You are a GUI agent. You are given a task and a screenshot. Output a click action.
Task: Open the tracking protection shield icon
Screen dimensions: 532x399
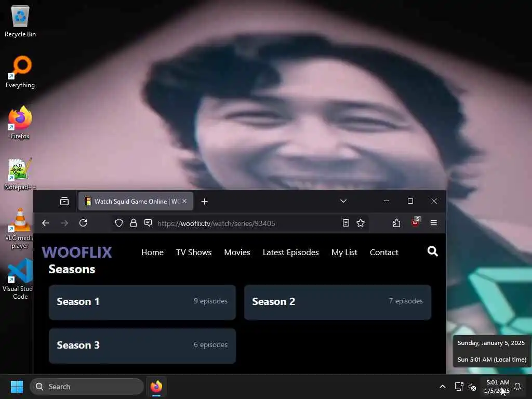pyautogui.click(x=119, y=223)
